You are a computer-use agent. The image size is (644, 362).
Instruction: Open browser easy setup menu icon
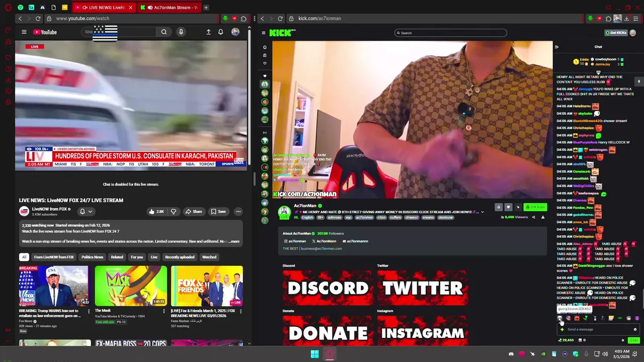click(x=636, y=19)
